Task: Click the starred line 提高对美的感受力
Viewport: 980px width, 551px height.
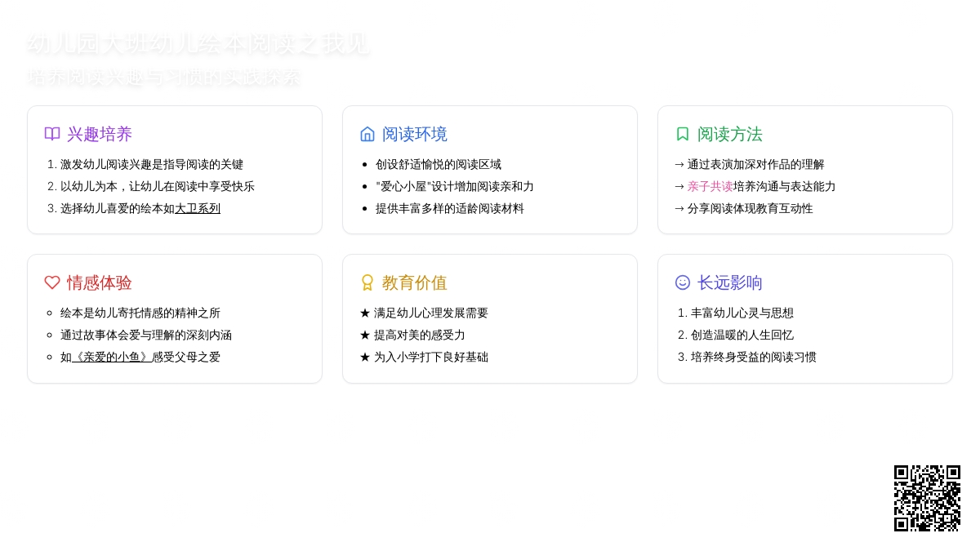Action: tap(412, 335)
